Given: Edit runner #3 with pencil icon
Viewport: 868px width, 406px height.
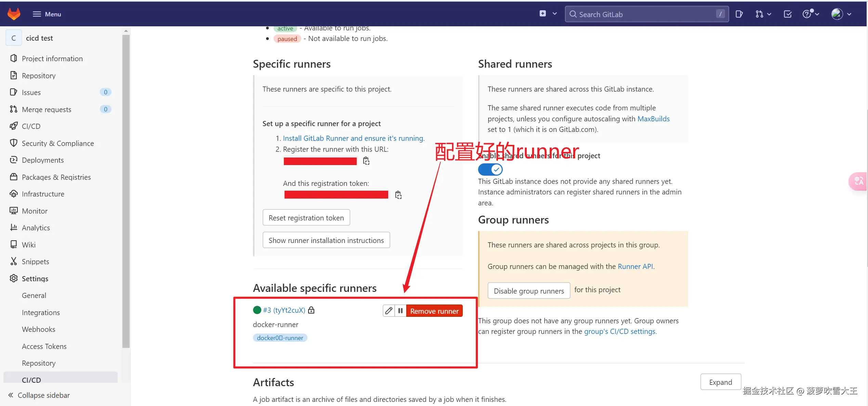Looking at the screenshot, I should coord(389,311).
